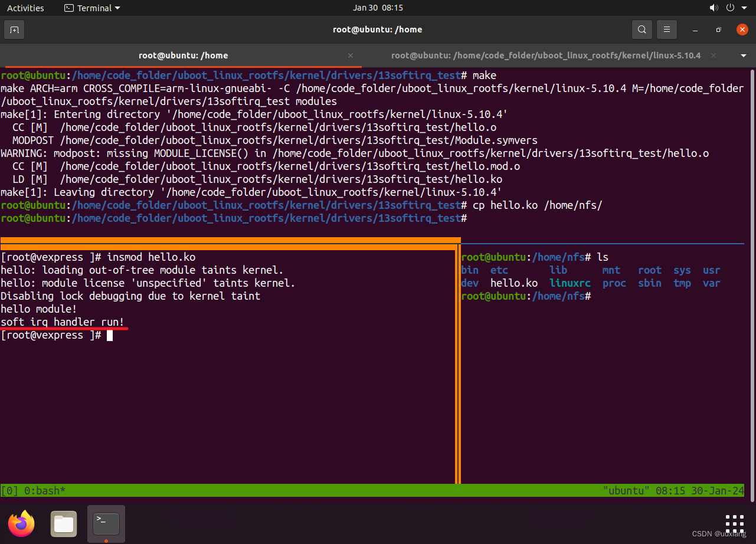Image resolution: width=756 pixels, height=544 pixels.
Task: Select the 'hello module!' output line
Action: pos(39,309)
